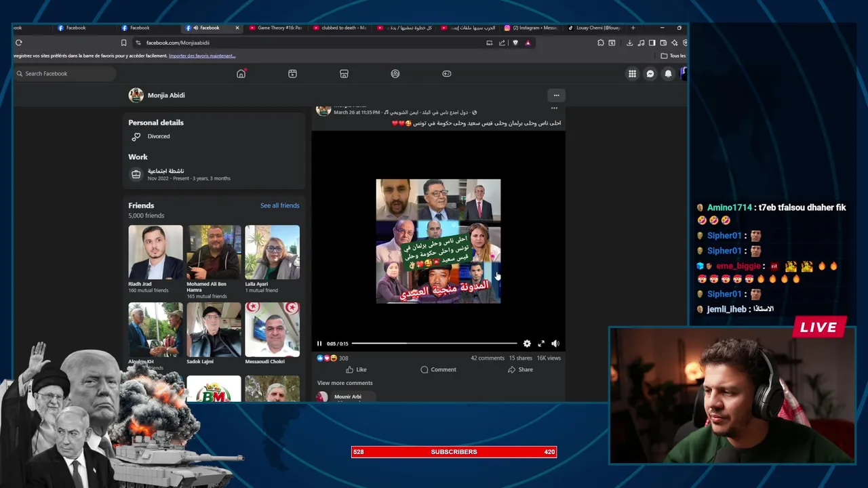Enter video fullscreen mode
Viewport: 868px width, 488px height.
[x=541, y=344]
